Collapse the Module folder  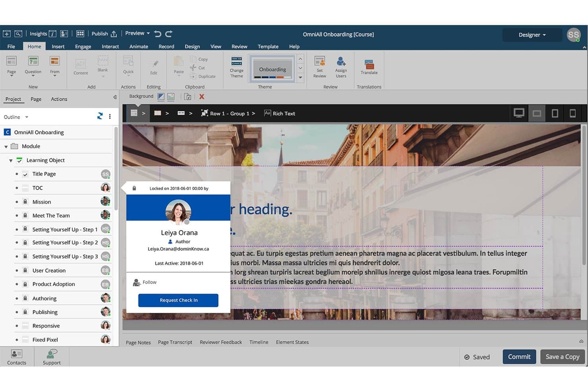(x=6, y=147)
